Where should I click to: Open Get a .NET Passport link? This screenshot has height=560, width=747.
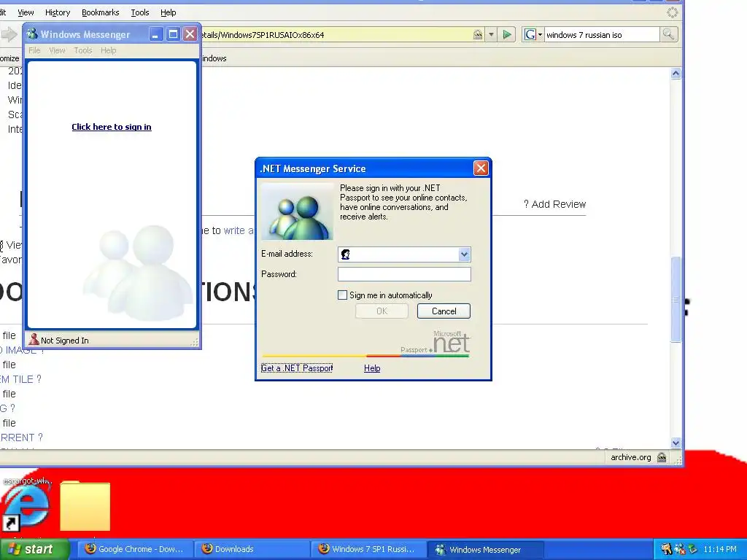[296, 368]
